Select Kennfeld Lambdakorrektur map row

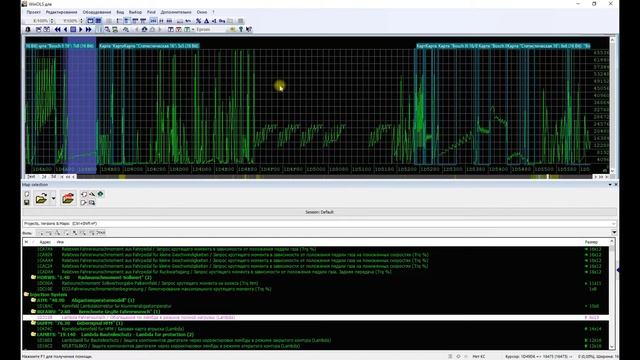[316, 306]
